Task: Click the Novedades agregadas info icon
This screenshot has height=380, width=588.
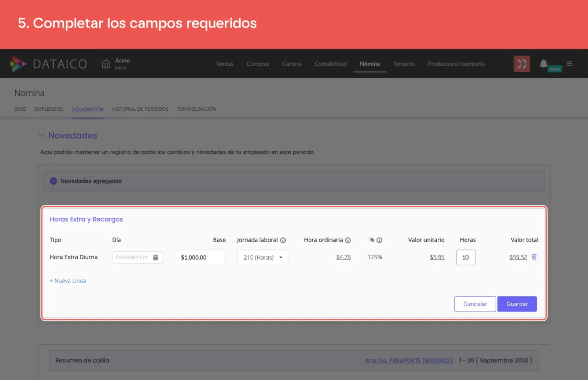Action: [53, 181]
